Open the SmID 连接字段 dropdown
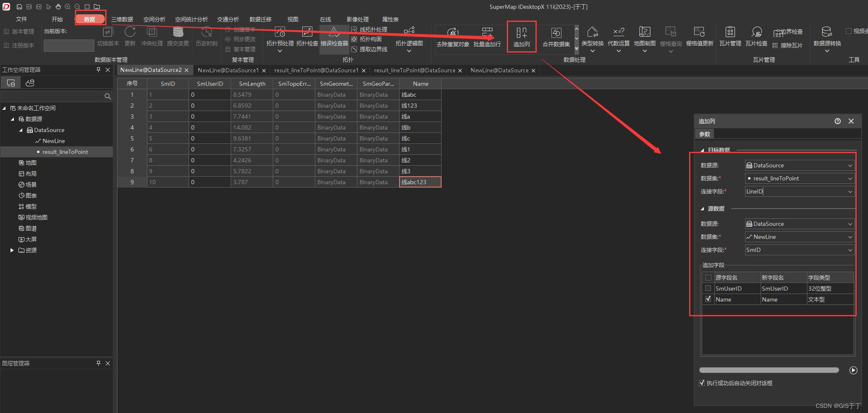The height and width of the screenshot is (413, 868). coord(799,250)
